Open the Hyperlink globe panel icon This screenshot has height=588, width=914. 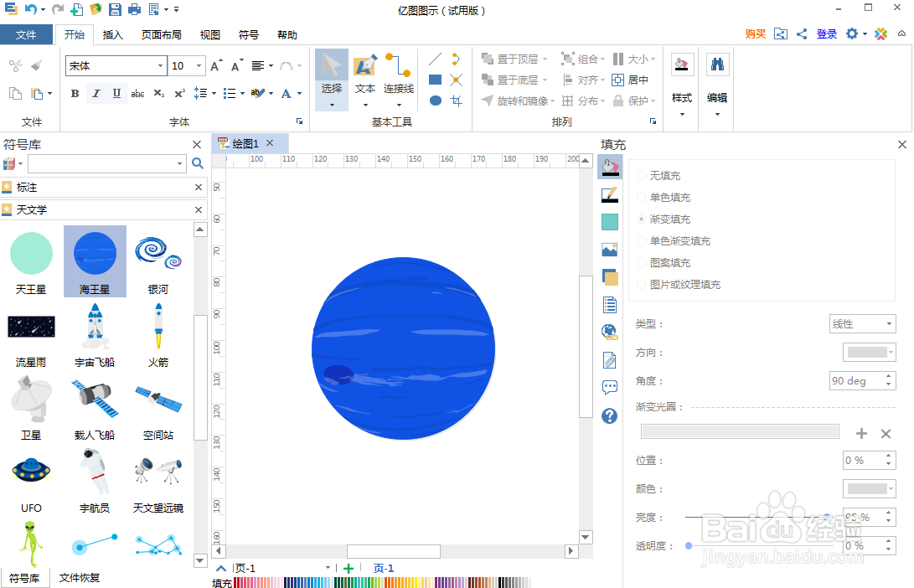point(610,333)
